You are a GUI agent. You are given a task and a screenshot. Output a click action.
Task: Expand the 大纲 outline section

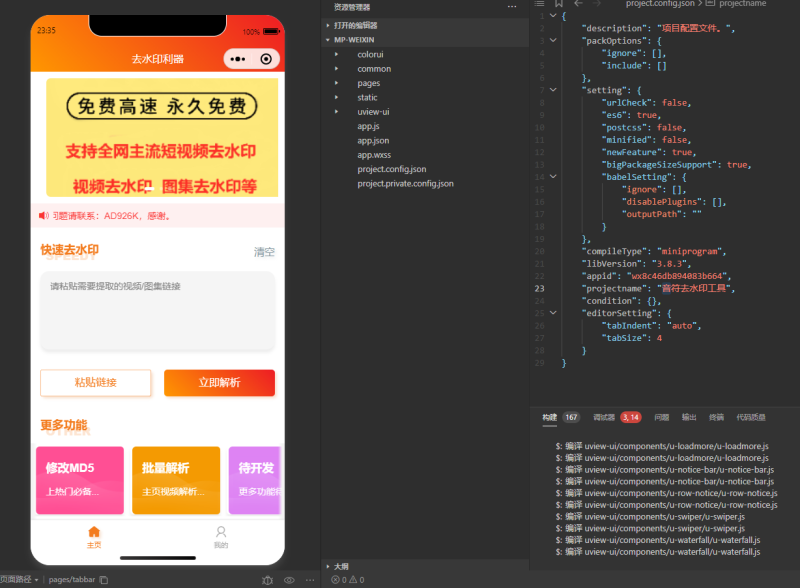328,566
